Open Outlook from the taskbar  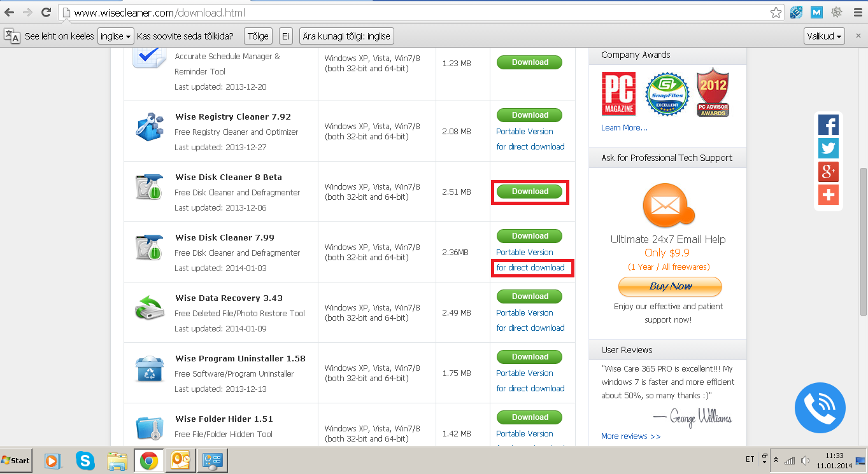[181, 460]
